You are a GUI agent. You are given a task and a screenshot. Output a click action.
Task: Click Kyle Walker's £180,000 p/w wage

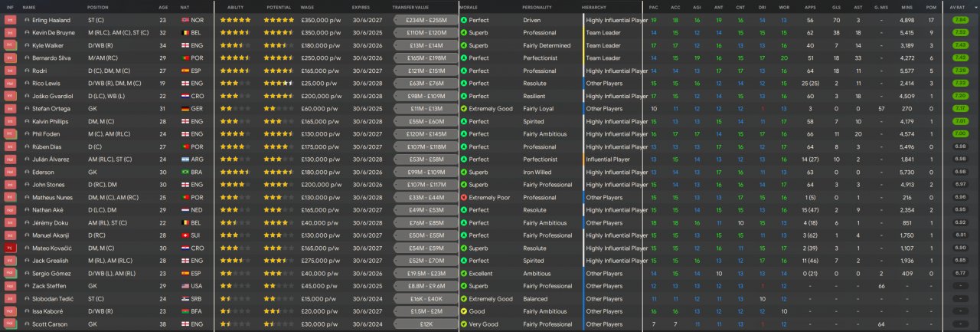click(321, 45)
